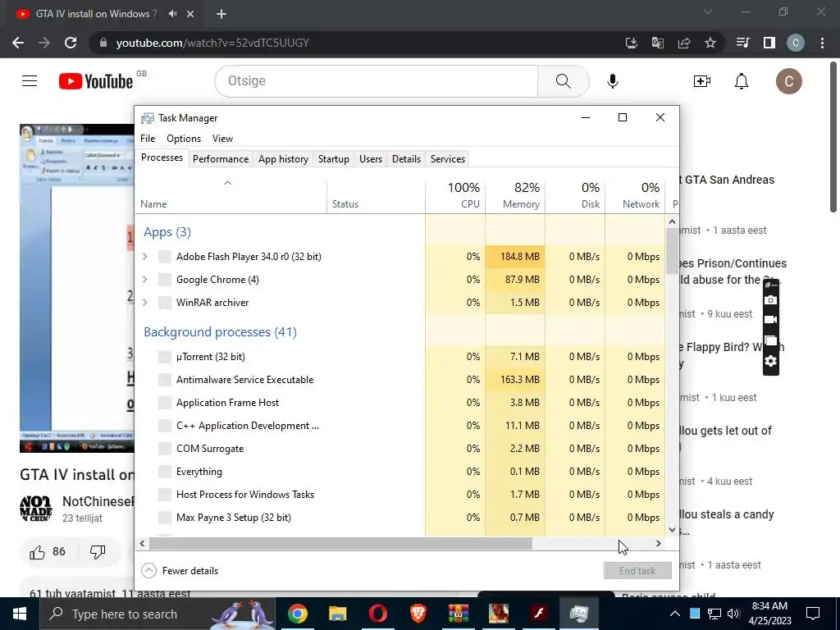
Task: Sort processes by Network column
Action: (x=636, y=196)
